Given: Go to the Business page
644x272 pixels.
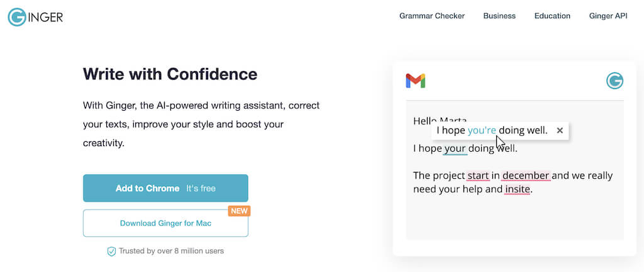Looking at the screenshot, I should click(499, 16).
